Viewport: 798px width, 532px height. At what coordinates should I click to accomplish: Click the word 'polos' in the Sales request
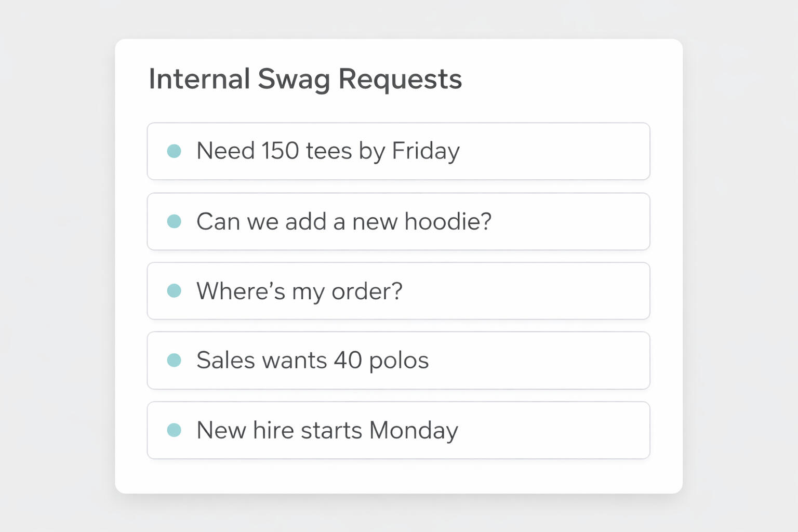coord(398,361)
